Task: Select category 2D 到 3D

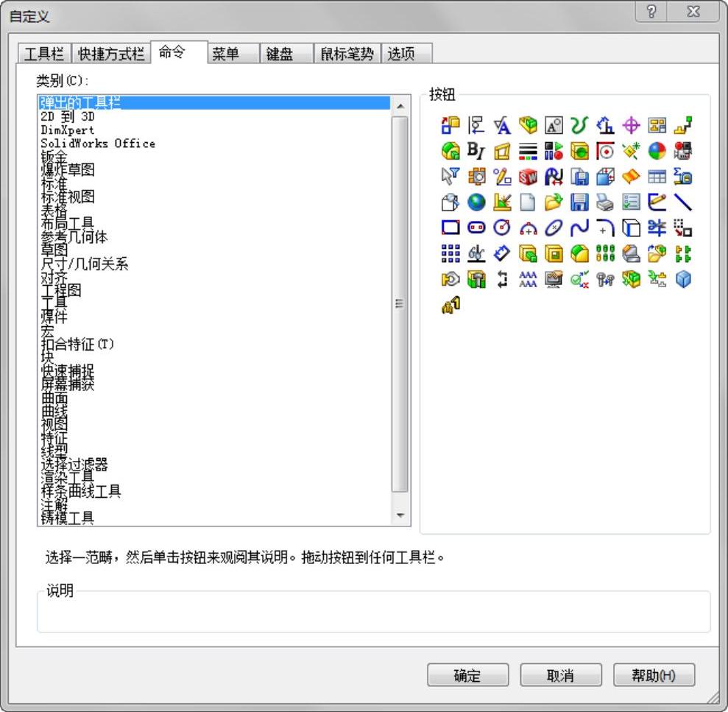Action: click(x=214, y=116)
